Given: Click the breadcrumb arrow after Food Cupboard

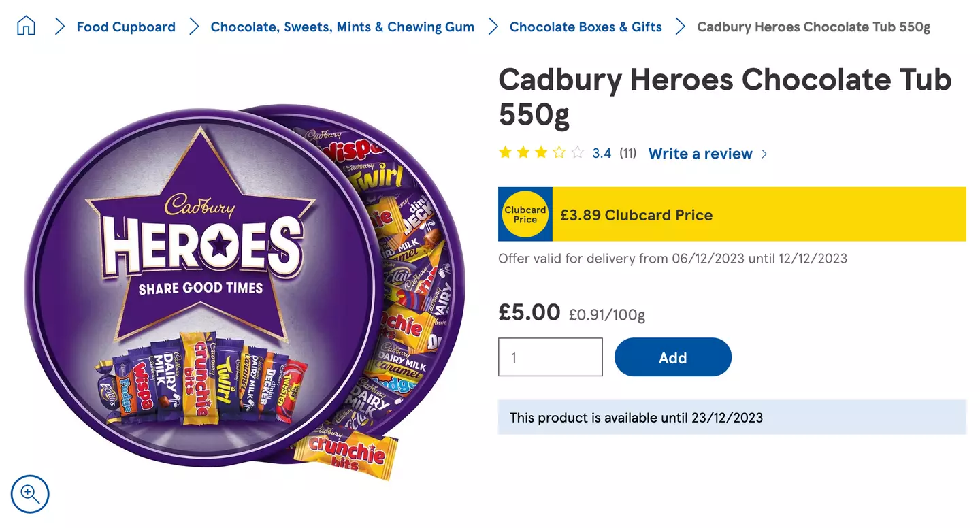Looking at the screenshot, I should 194,26.
